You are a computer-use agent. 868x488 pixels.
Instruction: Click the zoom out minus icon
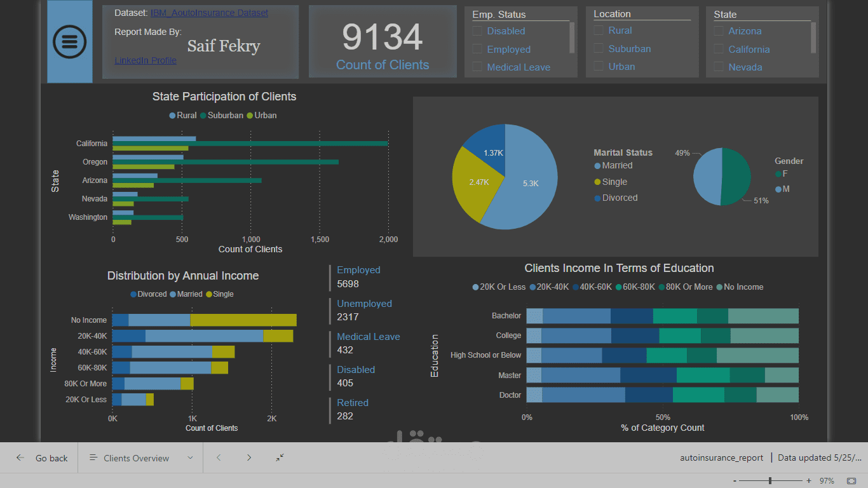pos(735,481)
